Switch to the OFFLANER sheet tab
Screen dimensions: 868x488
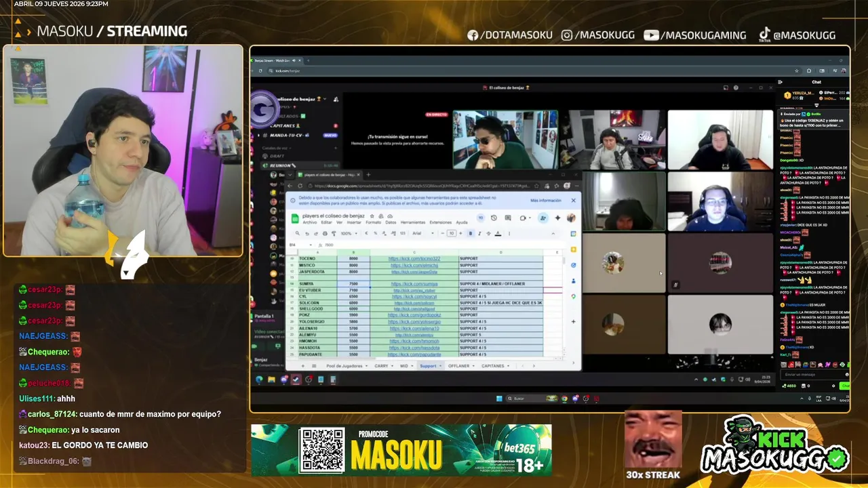[458, 366]
